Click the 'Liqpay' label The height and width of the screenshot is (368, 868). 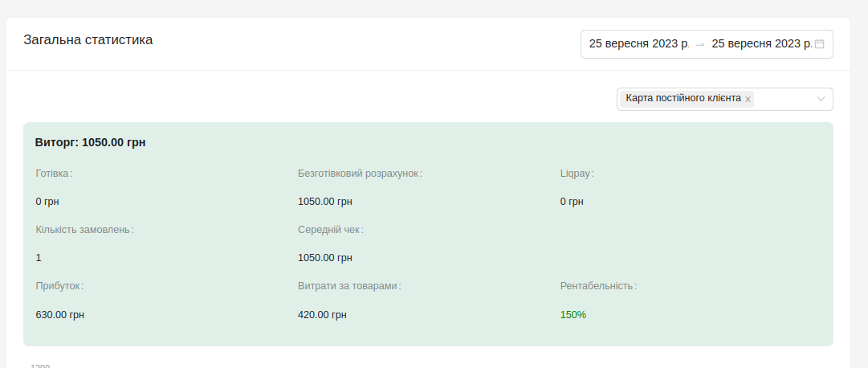coord(577,174)
